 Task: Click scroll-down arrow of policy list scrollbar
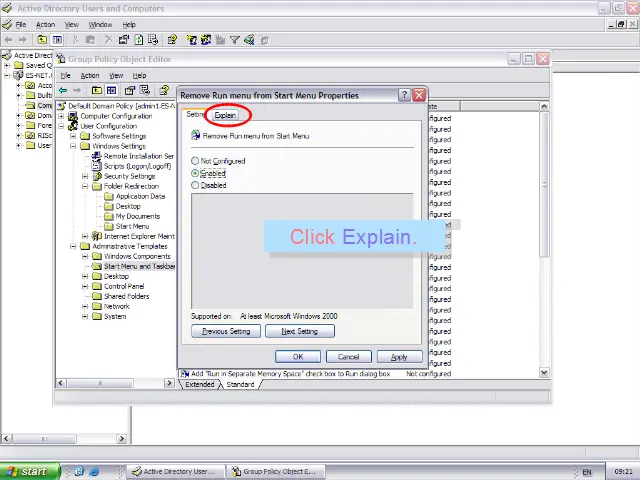pyautogui.click(x=544, y=372)
